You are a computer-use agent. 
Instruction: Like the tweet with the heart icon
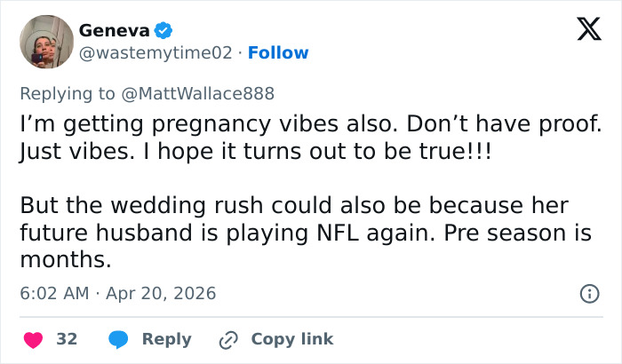(33, 339)
